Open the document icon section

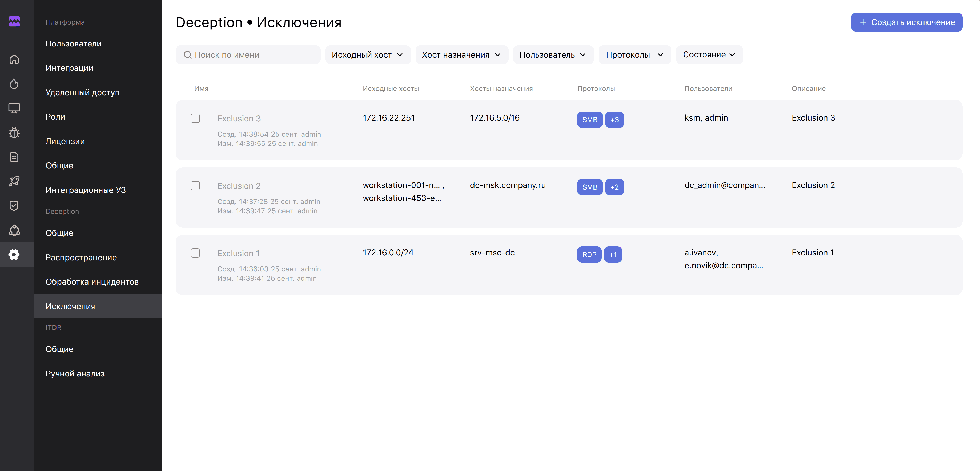tap(14, 157)
